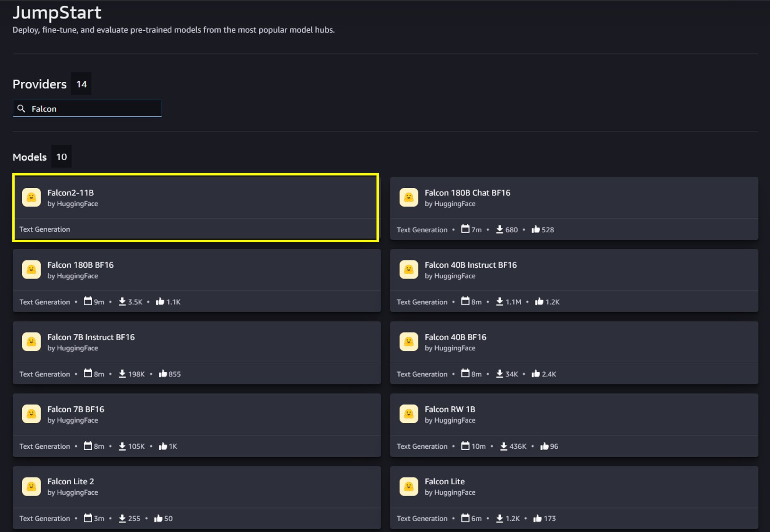Click the download icon on Falcon 180B BF16

(x=122, y=302)
